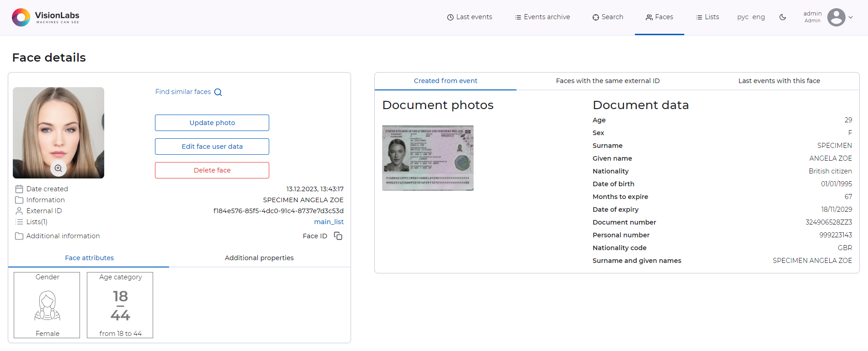Click nationality value British citizen
This screenshot has width=868, height=351.
tap(830, 171)
